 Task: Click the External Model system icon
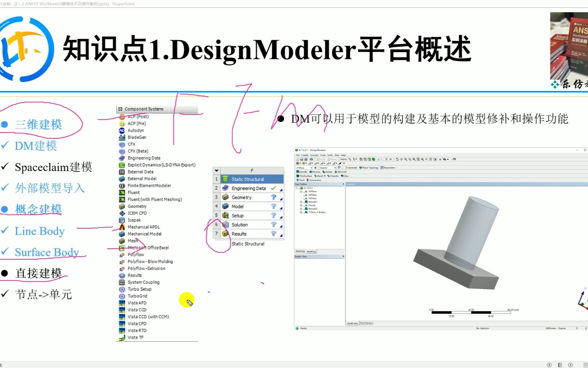click(x=122, y=179)
